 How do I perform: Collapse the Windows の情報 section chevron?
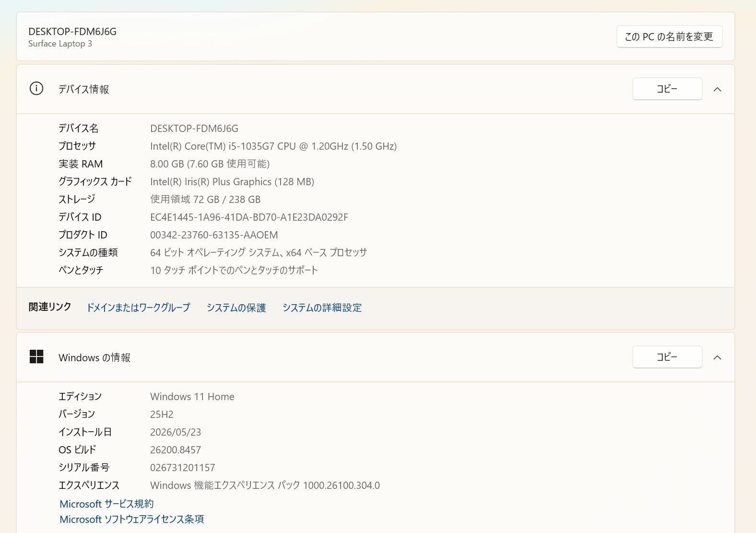click(717, 357)
